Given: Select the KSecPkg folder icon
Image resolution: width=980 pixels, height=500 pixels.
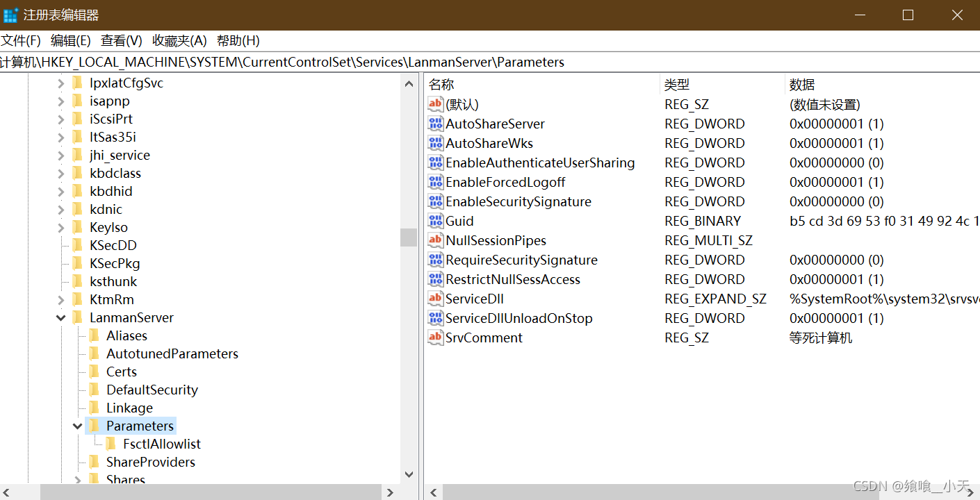Looking at the screenshot, I should coord(77,263).
